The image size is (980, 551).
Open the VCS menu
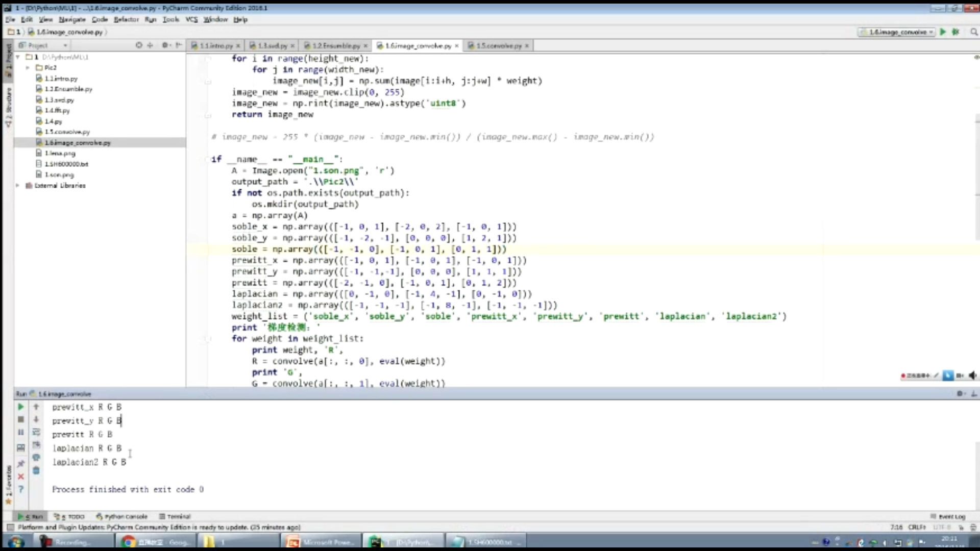[191, 19]
